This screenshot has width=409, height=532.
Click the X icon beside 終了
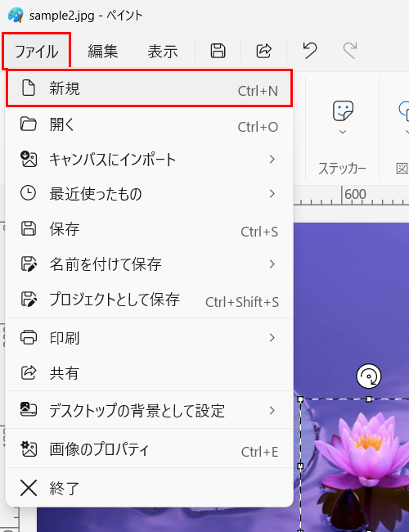point(29,489)
